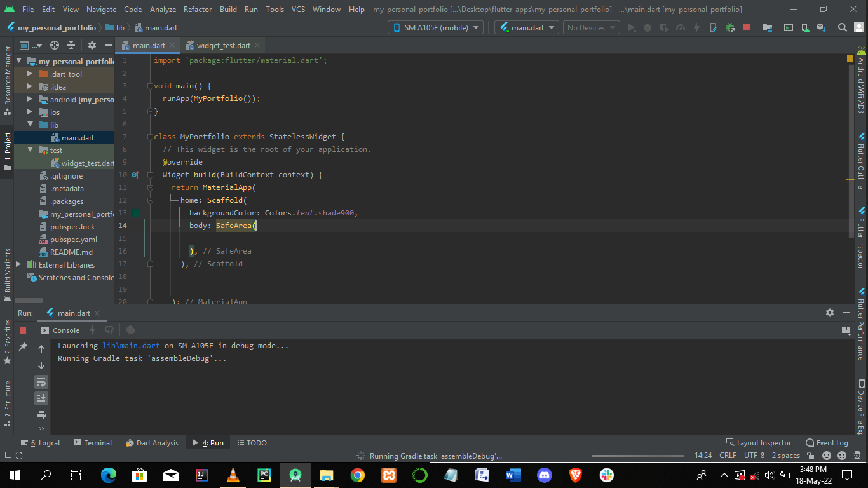Click the Flutter Hot Reload lightning icon

pos(697,28)
